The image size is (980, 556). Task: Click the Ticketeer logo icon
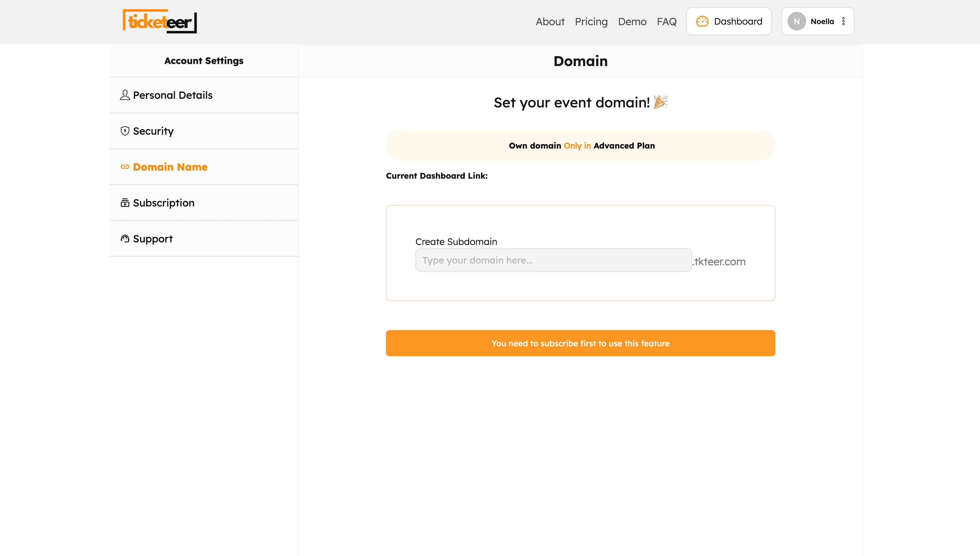pyautogui.click(x=160, y=21)
